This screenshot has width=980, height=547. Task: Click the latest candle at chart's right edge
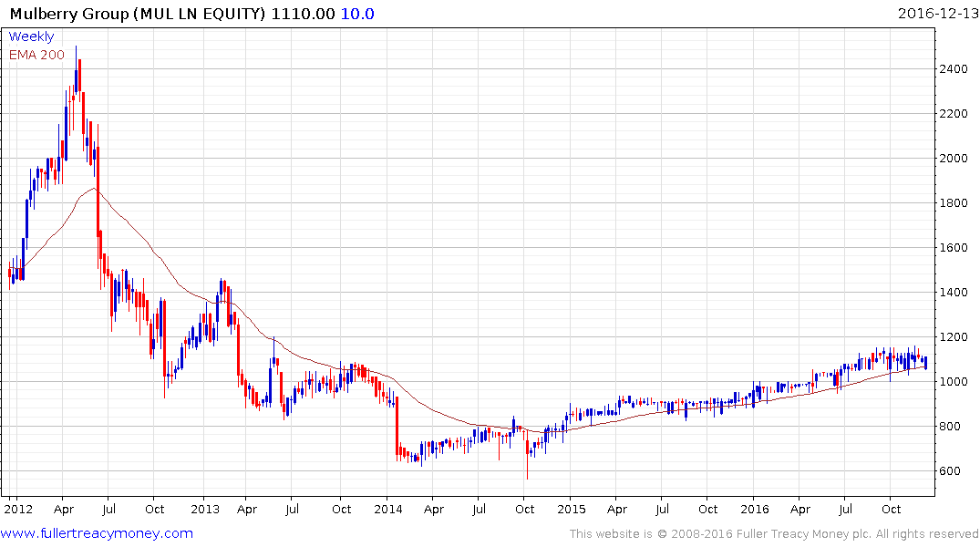tap(925, 363)
